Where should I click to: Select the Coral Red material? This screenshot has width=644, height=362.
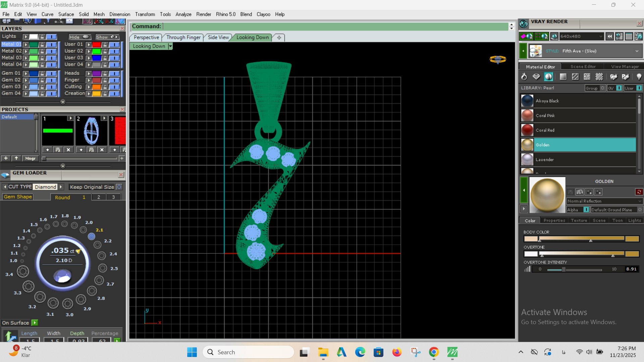(578, 130)
